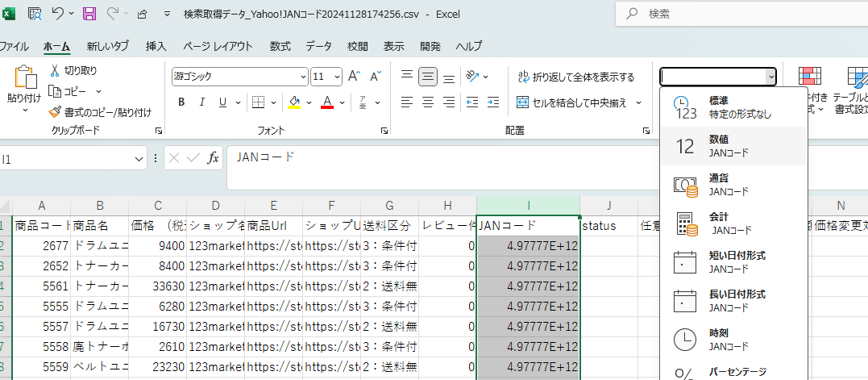868x380 pixels.
Task: Center text horizontally
Action: click(428, 102)
